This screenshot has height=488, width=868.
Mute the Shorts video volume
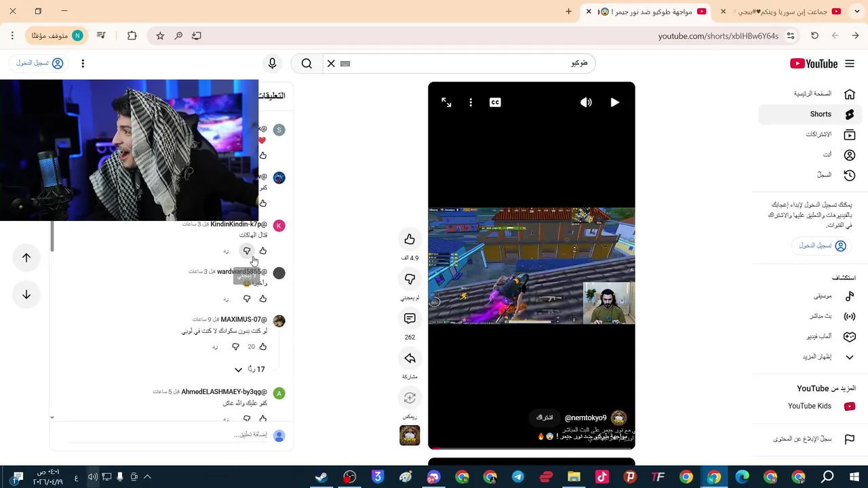pos(586,102)
